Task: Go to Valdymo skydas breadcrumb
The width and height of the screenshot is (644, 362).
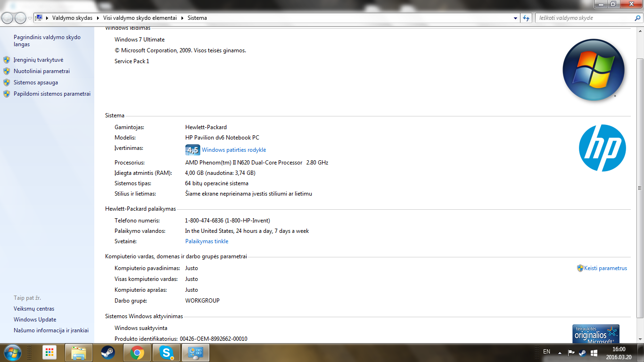Action: (72, 18)
